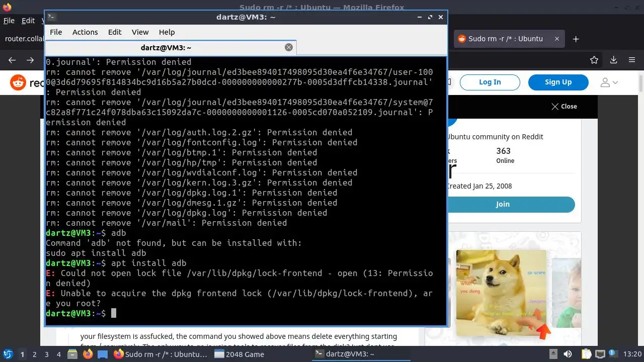
Task: Open a new Firefox tab with the plus button
Action: [x=576, y=39]
